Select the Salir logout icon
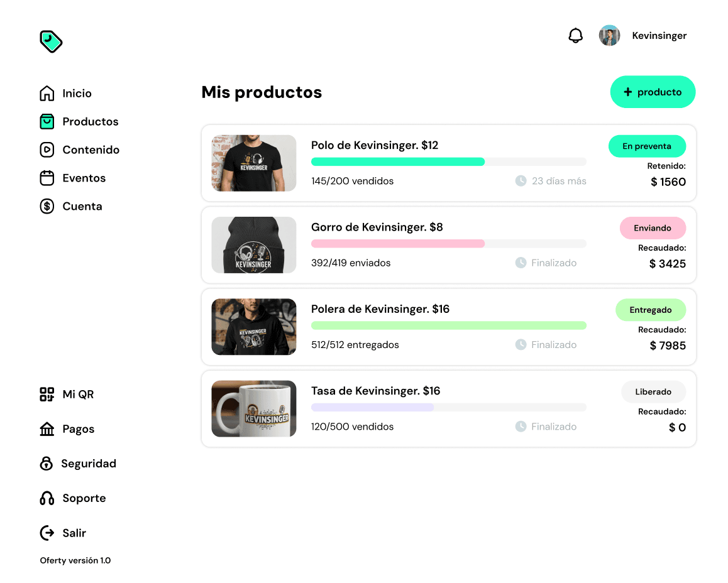 point(47,533)
